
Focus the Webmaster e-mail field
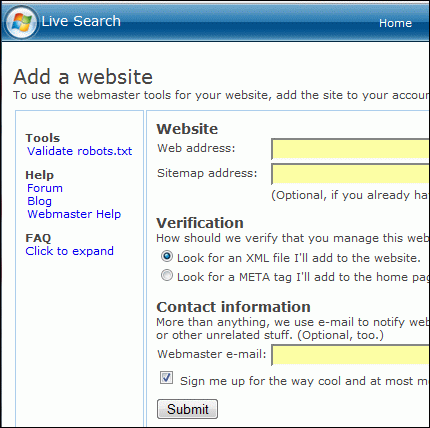click(x=350, y=355)
